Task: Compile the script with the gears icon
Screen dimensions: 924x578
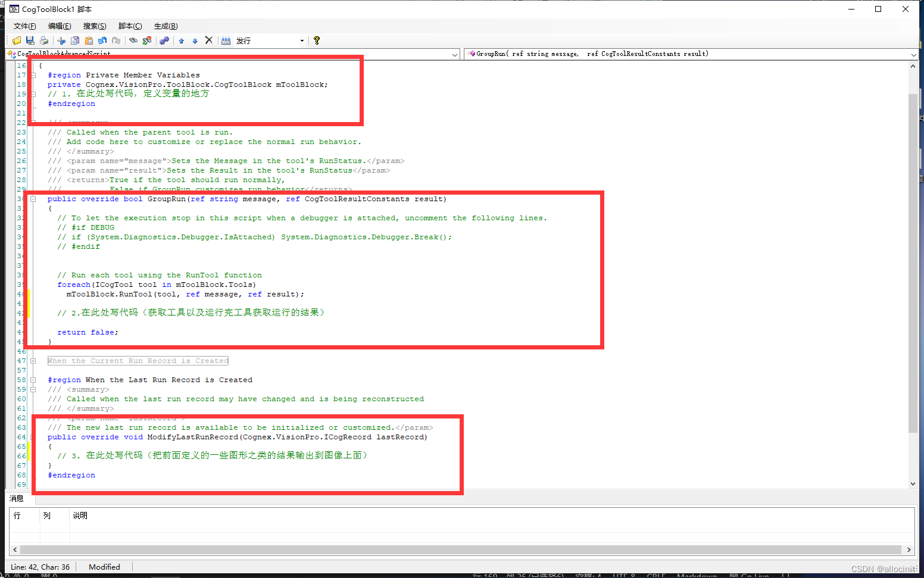Action: tap(164, 40)
